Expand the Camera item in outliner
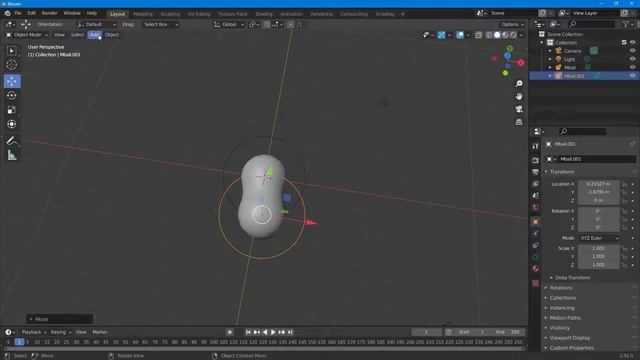 [550, 51]
